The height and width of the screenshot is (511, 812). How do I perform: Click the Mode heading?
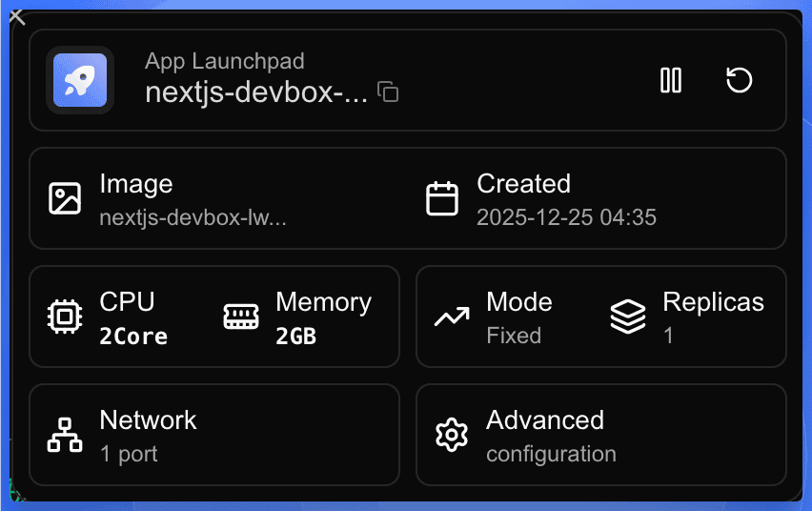(x=519, y=301)
